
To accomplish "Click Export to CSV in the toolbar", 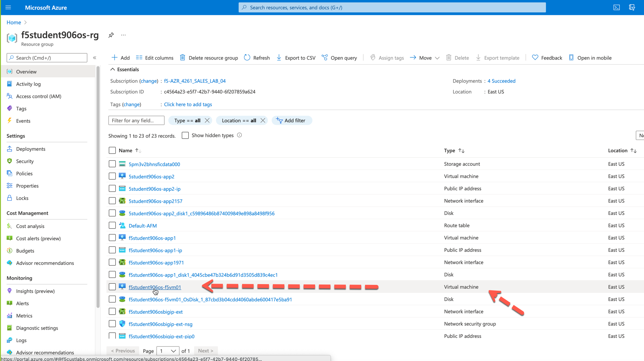I will click(296, 58).
